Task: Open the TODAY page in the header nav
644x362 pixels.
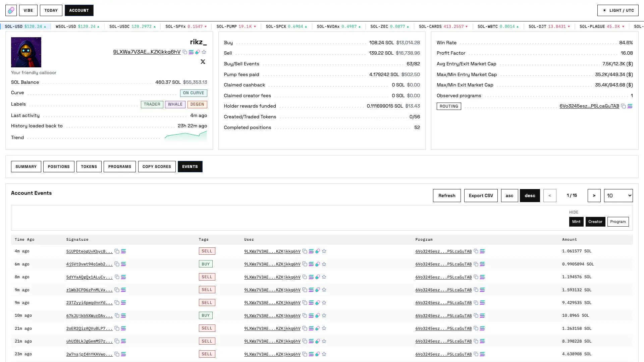Action: [51, 10]
